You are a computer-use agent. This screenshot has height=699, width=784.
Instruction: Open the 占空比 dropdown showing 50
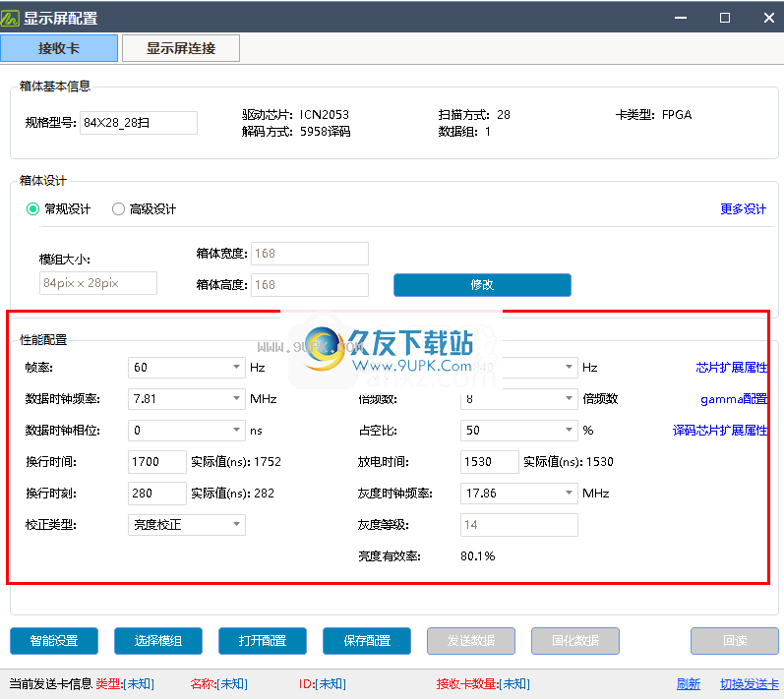click(519, 431)
